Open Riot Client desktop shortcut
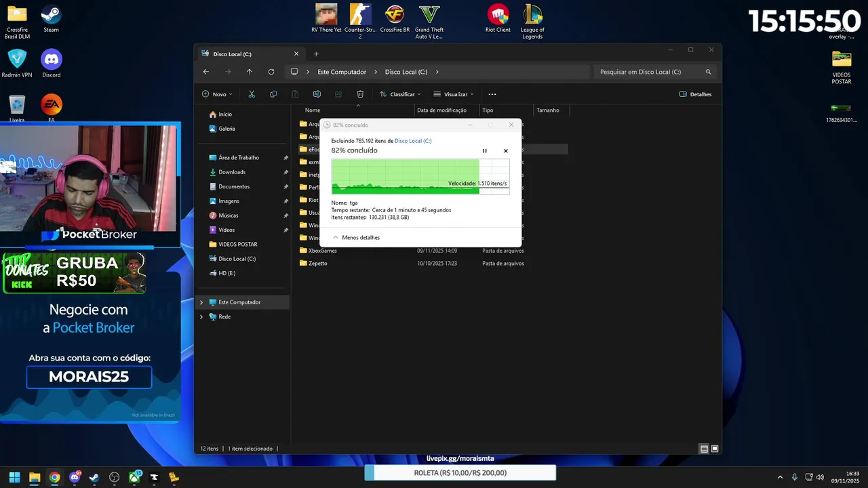This screenshot has width=868, height=488. 498,19
